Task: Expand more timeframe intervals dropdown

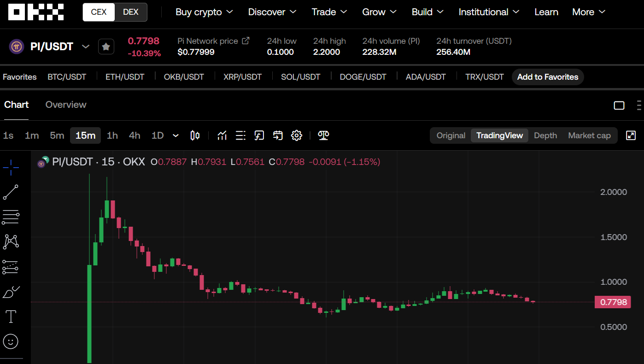Action: (x=176, y=135)
